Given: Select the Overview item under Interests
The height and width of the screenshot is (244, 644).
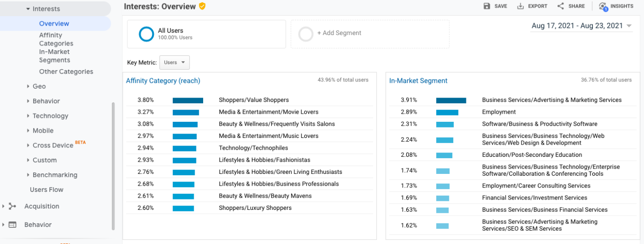Looking at the screenshot, I should click(54, 24).
